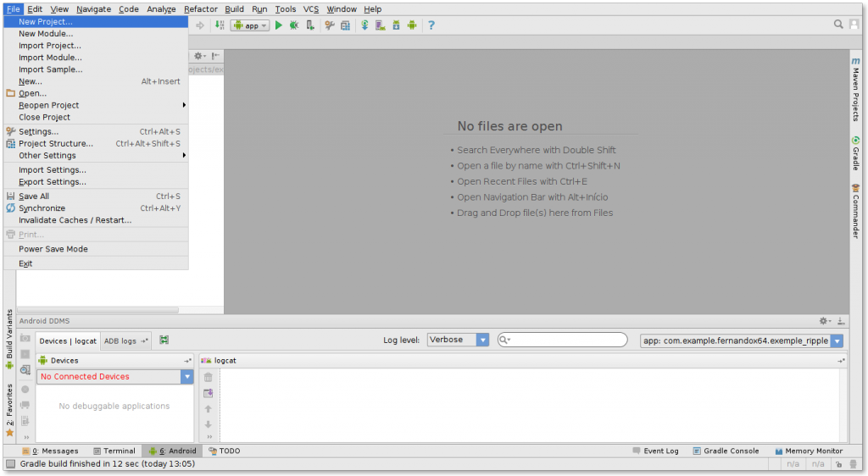Click the green Run app button
Image resolution: width=868 pixels, height=476 pixels.
pyautogui.click(x=278, y=25)
